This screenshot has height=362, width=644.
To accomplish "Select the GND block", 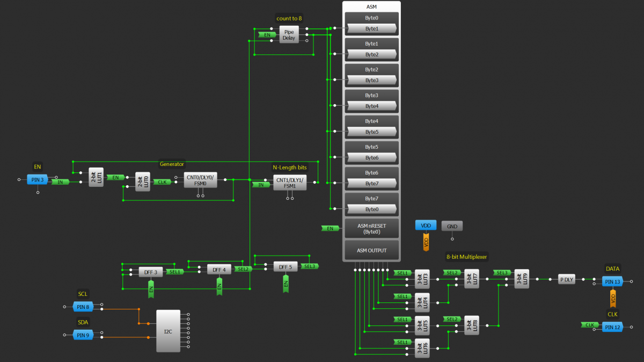I will pyautogui.click(x=452, y=226).
